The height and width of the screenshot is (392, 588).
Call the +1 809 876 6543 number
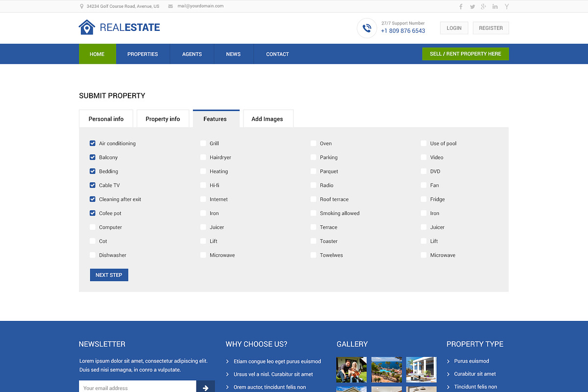(x=403, y=31)
